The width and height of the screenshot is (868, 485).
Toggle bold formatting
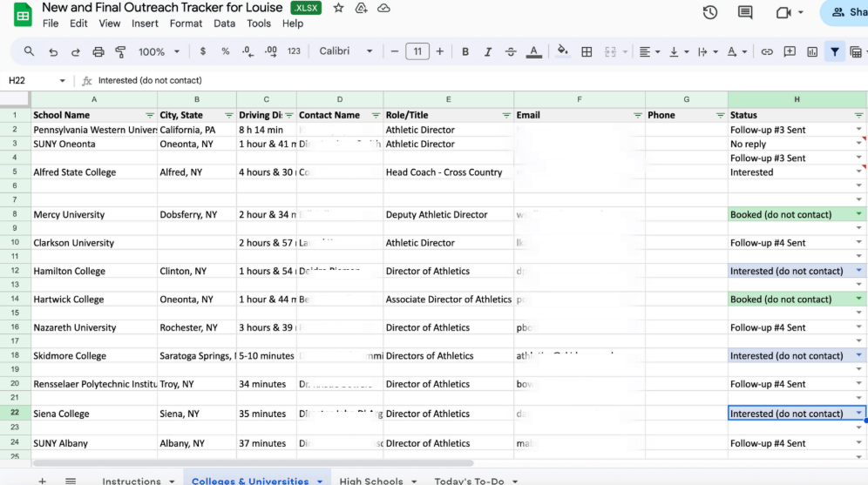pos(465,51)
